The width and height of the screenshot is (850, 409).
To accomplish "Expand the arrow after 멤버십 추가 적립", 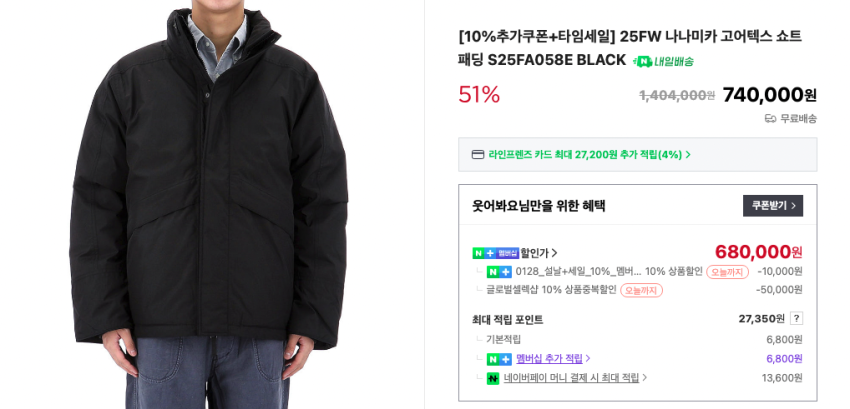I will [x=588, y=359].
